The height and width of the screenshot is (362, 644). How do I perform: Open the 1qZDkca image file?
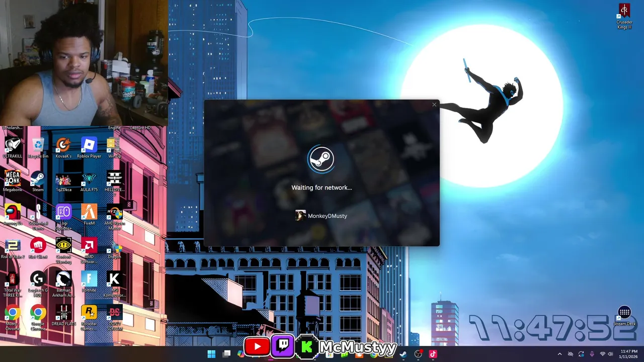point(63,182)
